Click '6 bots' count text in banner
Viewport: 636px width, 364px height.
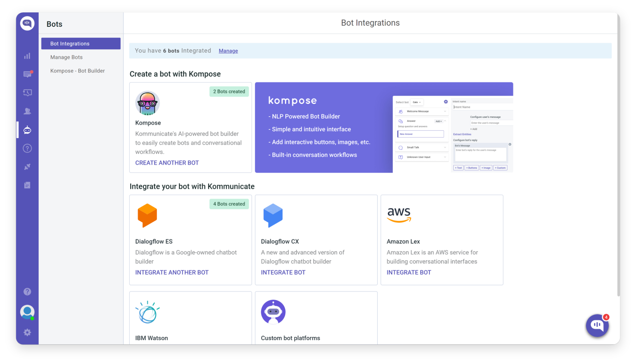point(171,51)
